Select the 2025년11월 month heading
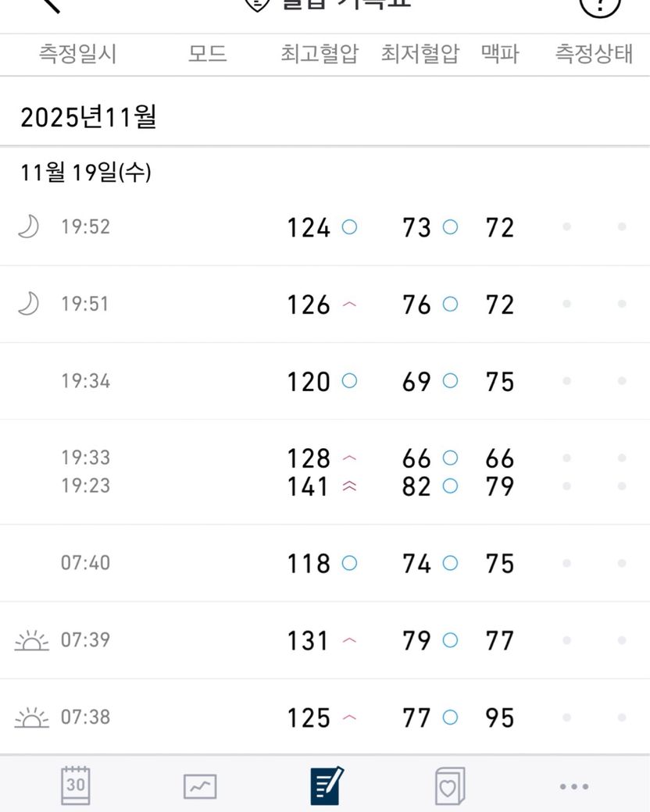Image resolution: width=650 pixels, height=812 pixels. [x=88, y=117]
